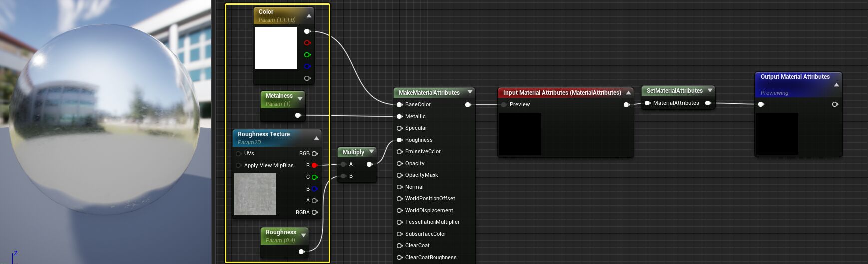Click the white color swatch in Color node
The height and width of the screenshot is (264, 868).
coord(276,48)
